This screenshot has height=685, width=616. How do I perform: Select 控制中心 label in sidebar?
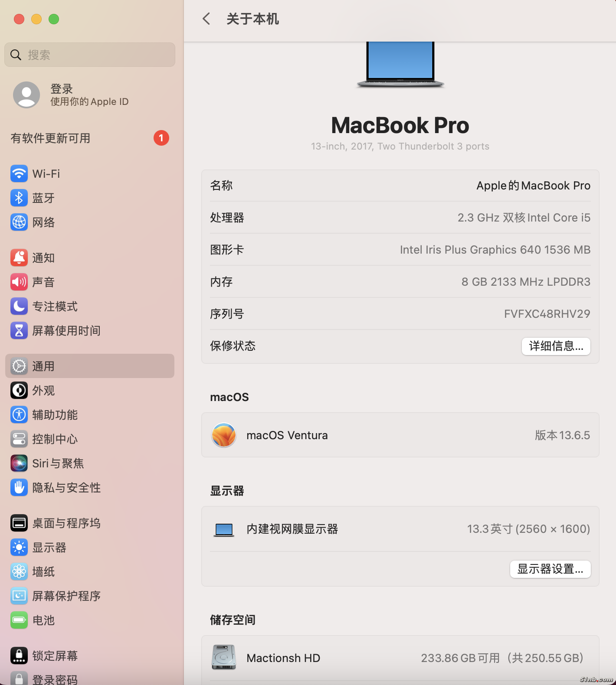tap(55, 439)
